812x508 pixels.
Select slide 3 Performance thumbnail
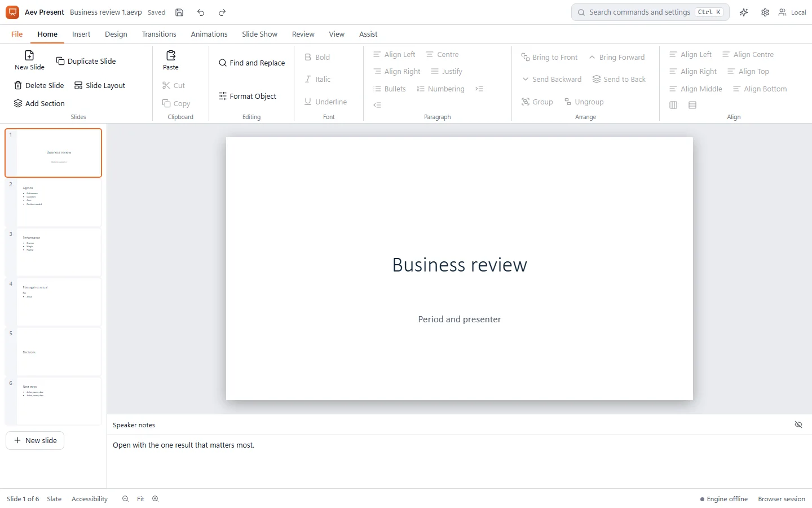pyautogui.click(x=54, y=252)
